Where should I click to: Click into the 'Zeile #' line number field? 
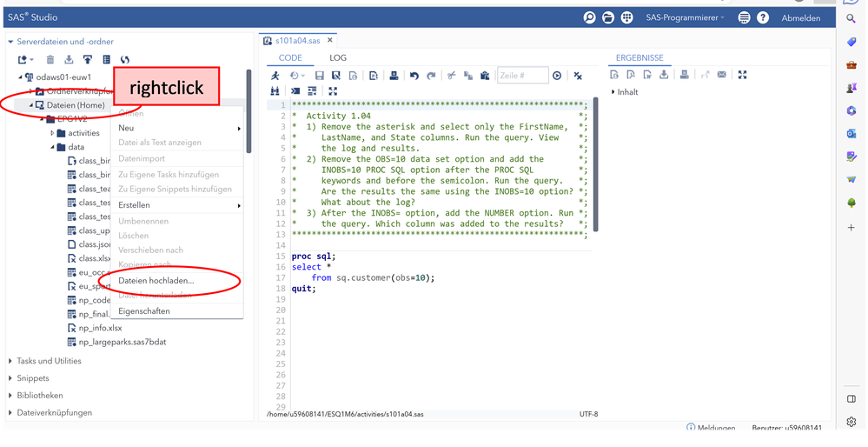point(522,76)
